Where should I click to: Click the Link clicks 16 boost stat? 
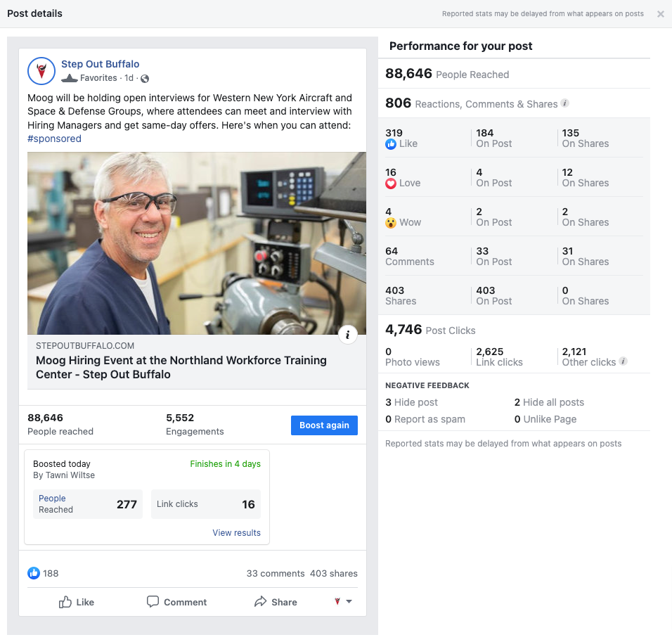(206, 504)
